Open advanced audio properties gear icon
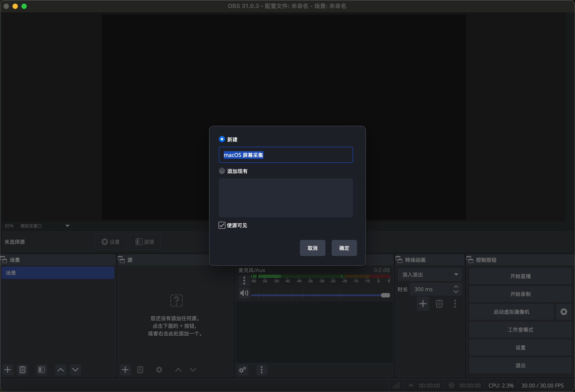The image size is (575, 392). [x=242, y=370]
